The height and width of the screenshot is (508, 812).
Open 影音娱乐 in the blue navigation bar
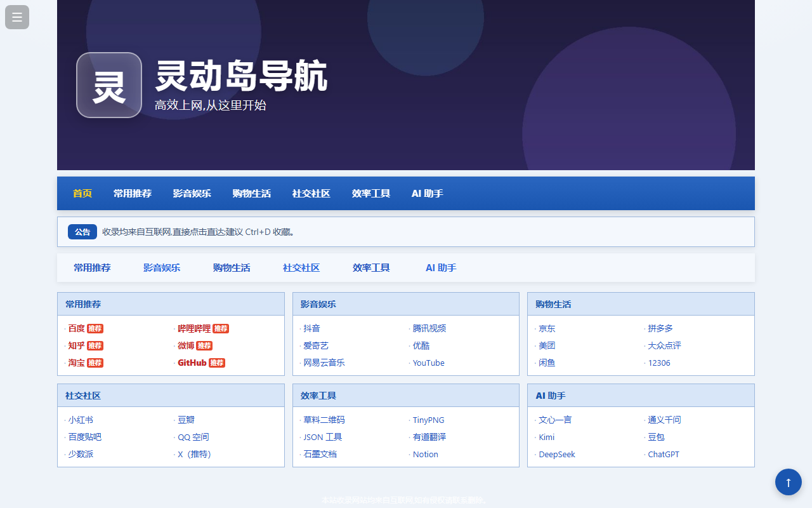[x=192, y=194]
